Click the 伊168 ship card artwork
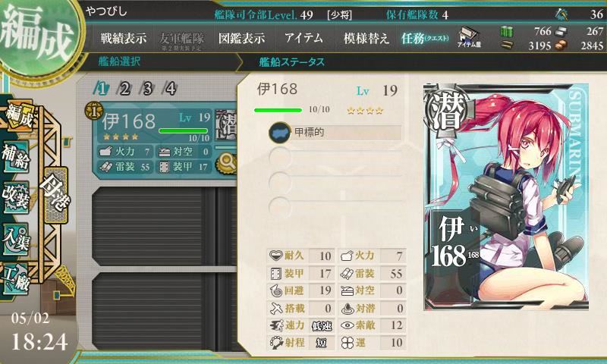Image resolution: width=607 pixels, height=364 pixels. pyautogui.click(x=506, y=196)
